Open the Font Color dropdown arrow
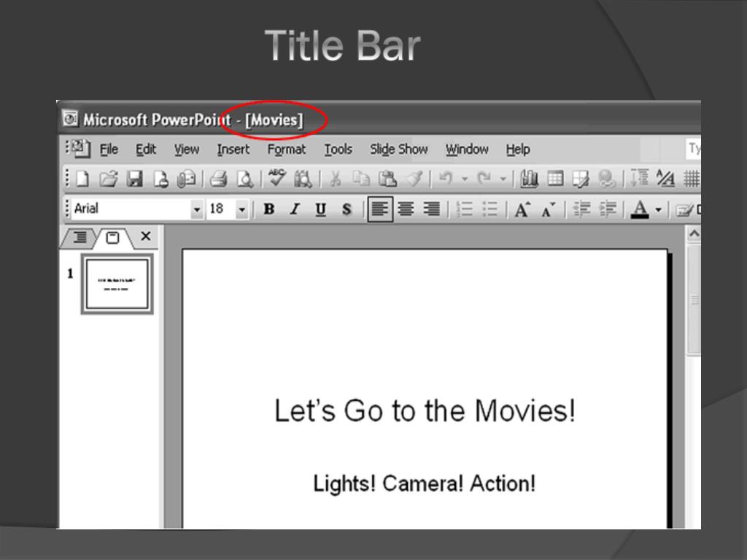747x560 pixels. (659, 209)
